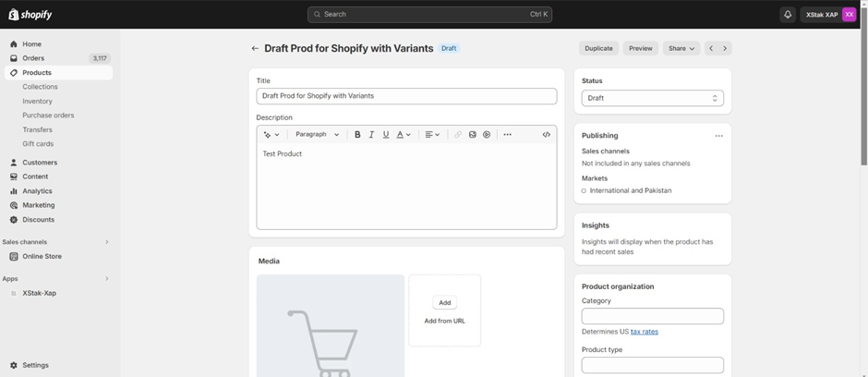Click the insert video icon in editor
Screen dimensions: 868x377
487,135
